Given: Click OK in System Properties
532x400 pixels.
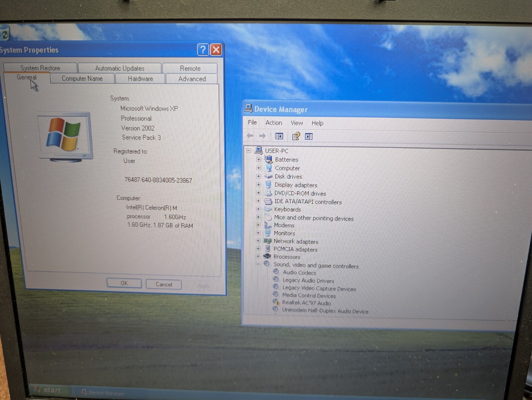Looking at the screenshot, I should click(124, 283).
